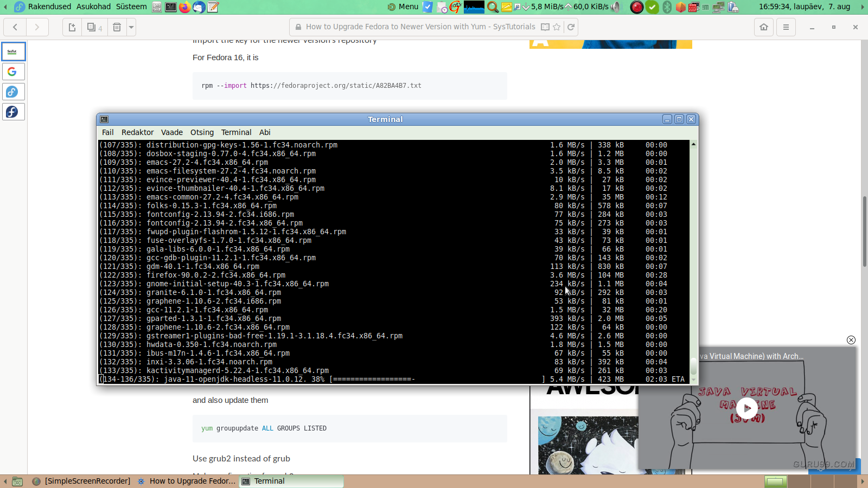The image size is (868, 488).
Task: Toggle reader mode in the address bar
Action: (x=545, y=27)
